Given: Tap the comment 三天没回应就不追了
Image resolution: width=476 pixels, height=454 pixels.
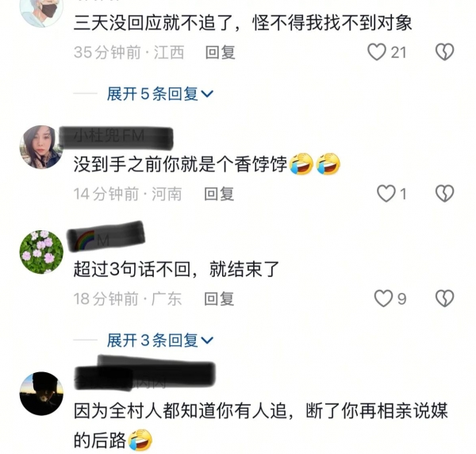Looking at the screenshot, I should (x=243, y=23).
